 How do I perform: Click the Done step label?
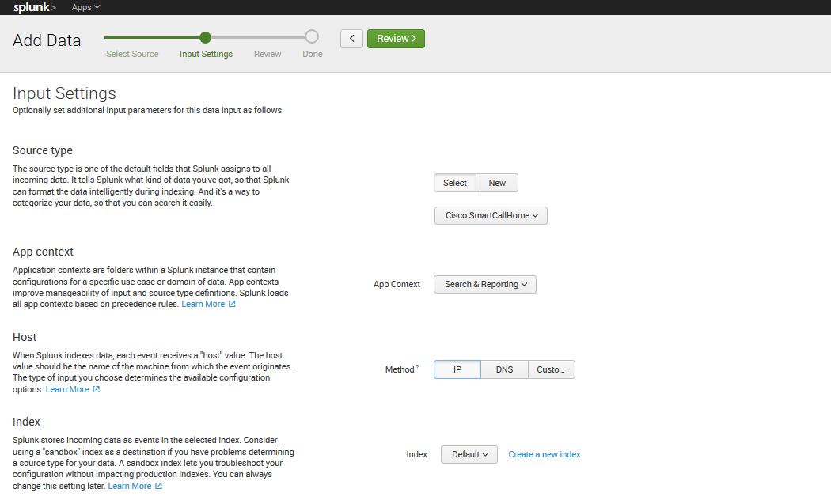click(x=312, y=54)
